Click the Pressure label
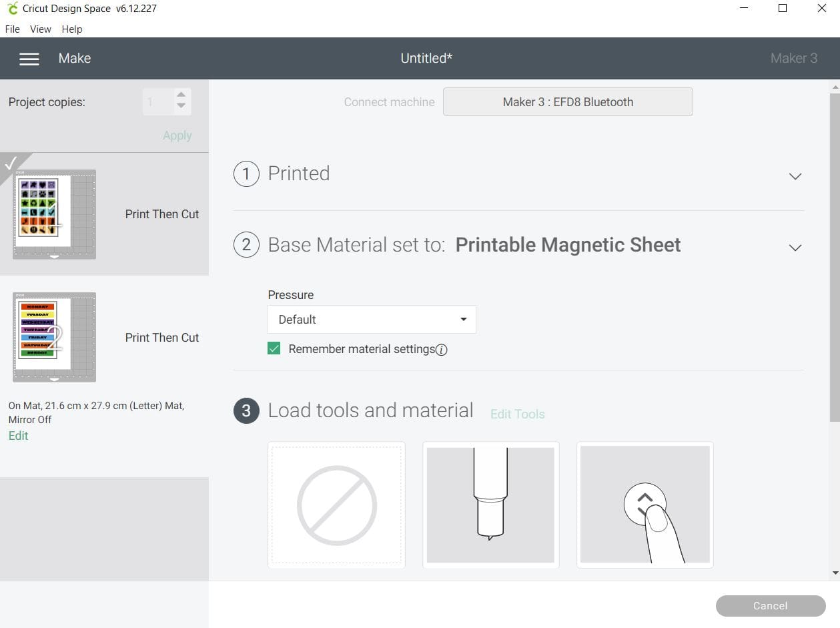Viewport: 840px width, 628px height. click(x=291, y=295)
